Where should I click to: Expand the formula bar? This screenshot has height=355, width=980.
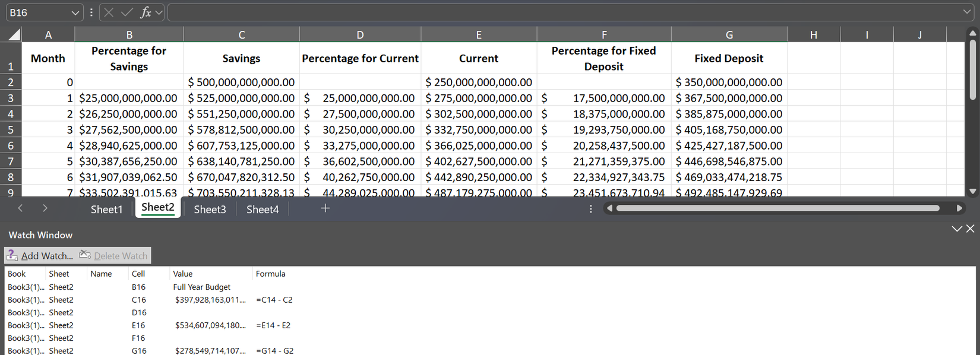point(967,12)
